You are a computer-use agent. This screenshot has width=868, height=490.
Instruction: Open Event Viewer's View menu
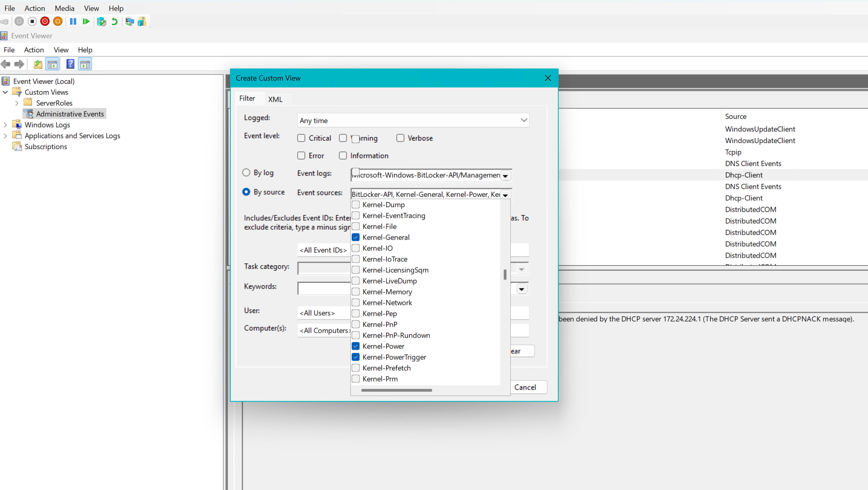[x=61, y=50]
